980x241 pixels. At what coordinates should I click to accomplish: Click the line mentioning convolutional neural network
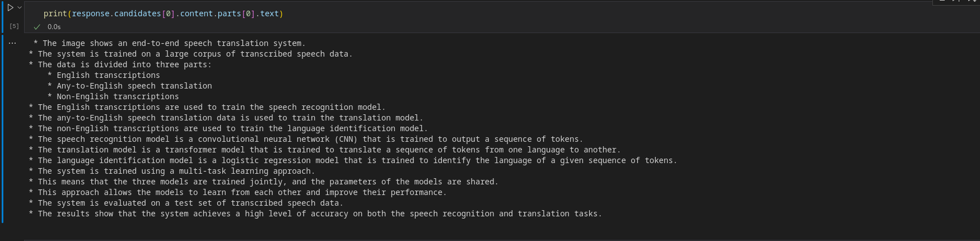coord(306,139)
